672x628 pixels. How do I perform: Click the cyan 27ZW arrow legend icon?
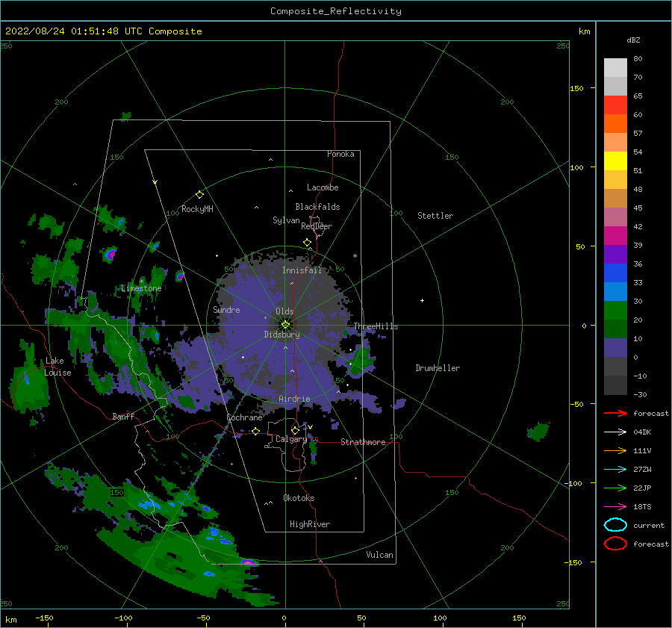click(x=615, y=470)
